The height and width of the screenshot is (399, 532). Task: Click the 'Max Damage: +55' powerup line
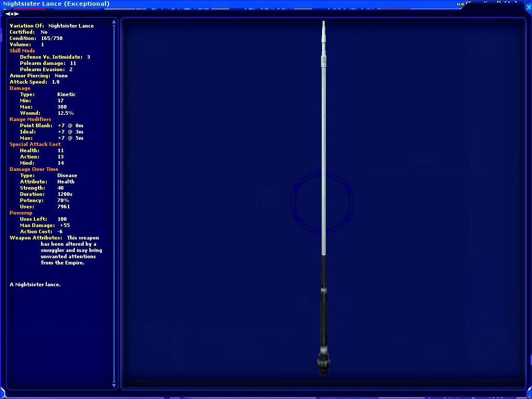(45, 225)
